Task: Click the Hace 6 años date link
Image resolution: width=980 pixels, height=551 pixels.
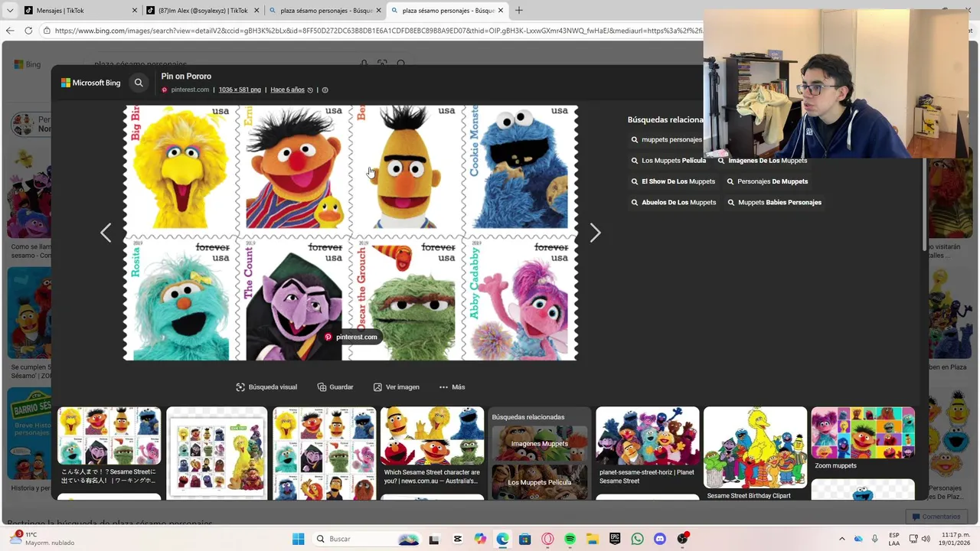Action: tap(287, 90)
